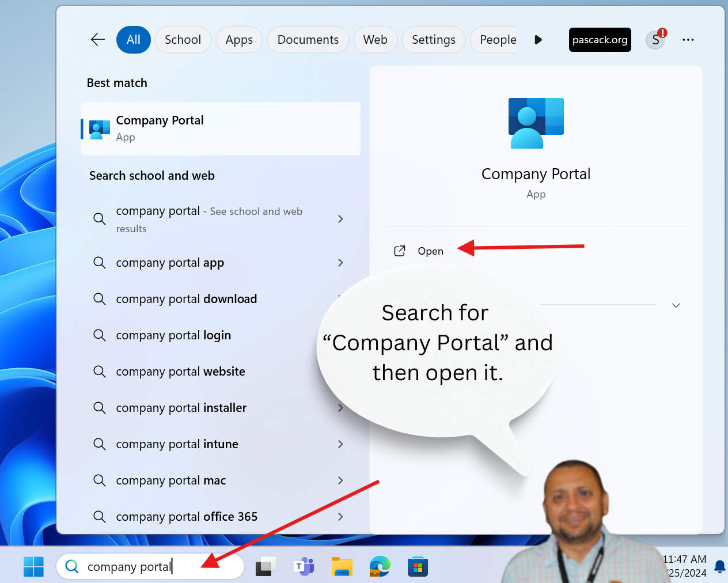
Task: Choose the 'company portal mac' suggestion
Action: (170, 480)
